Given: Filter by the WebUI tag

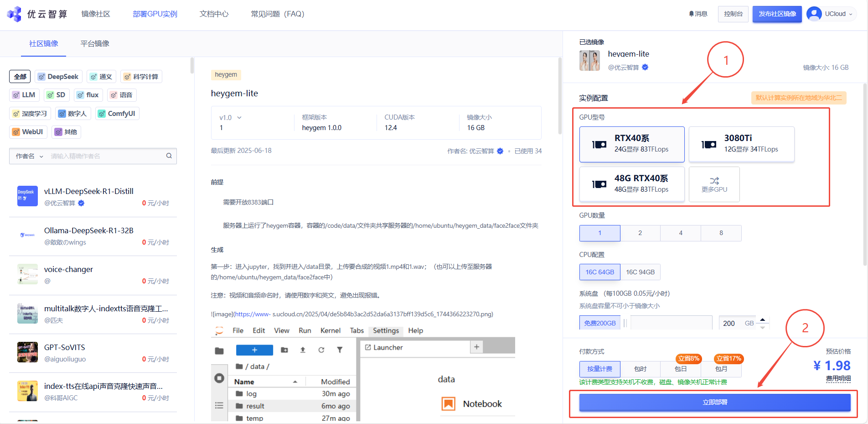Looking at the screenshot, I should 28,132.
